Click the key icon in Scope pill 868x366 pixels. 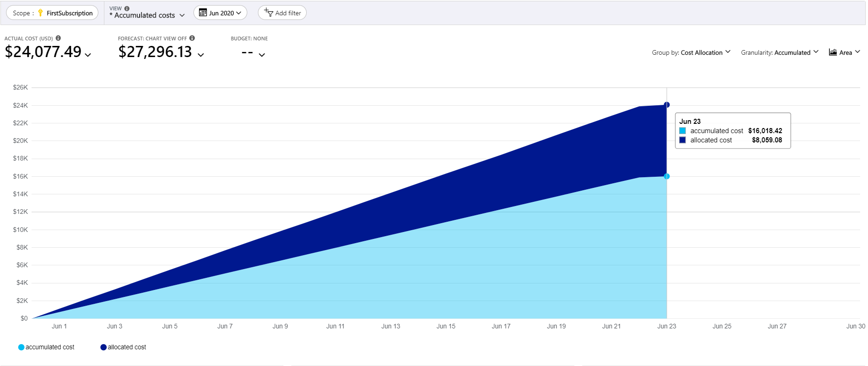tap(40, 13)
